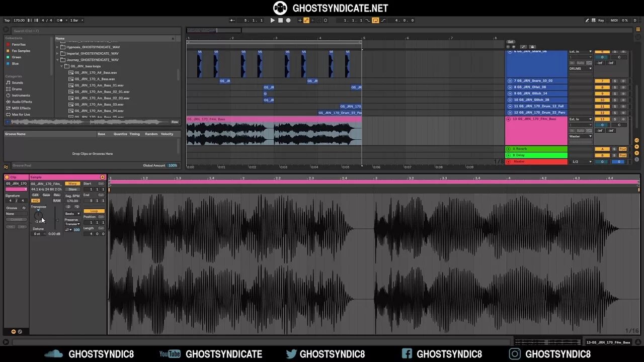This screenshot has height=362, width=644.
Task: Open the Master 1/2 output dropdown
Action: coord(581,162)
